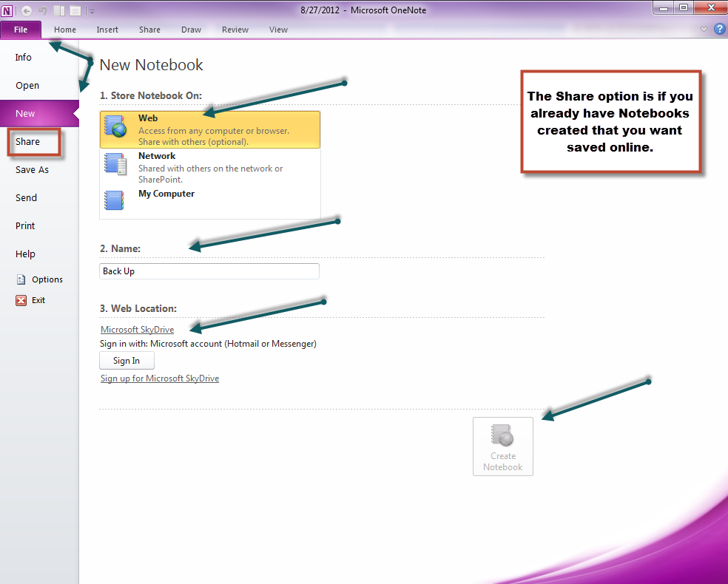Select Save As in the left sidebar
The image size is (728, 584).
pos(33,170)
